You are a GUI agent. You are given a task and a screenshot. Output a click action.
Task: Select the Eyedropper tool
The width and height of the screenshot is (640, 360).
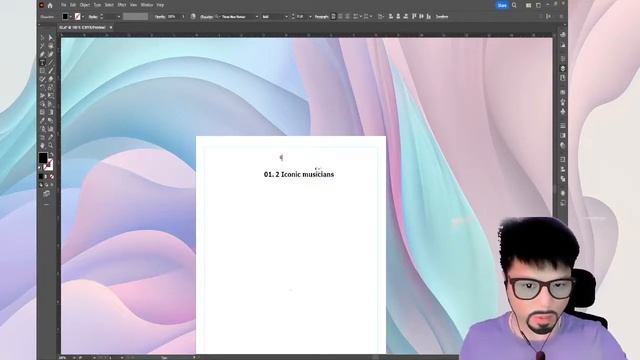coord(42,120)
